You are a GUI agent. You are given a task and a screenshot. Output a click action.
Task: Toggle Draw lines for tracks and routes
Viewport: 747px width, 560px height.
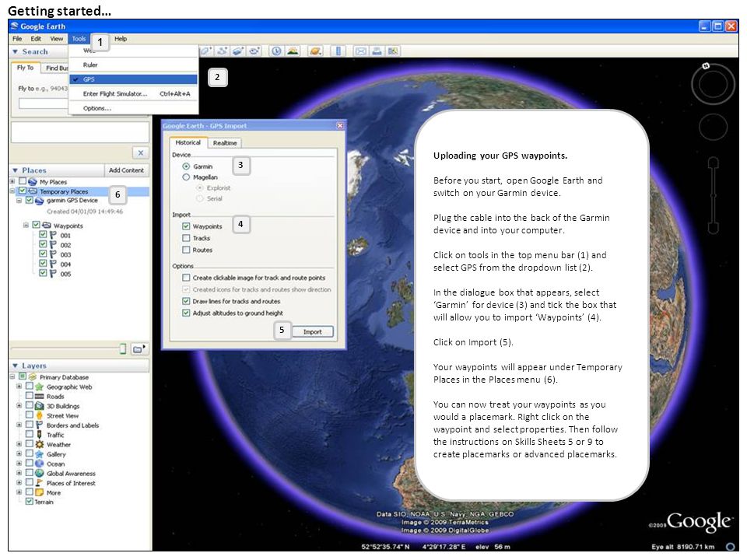tap(186, 301)
